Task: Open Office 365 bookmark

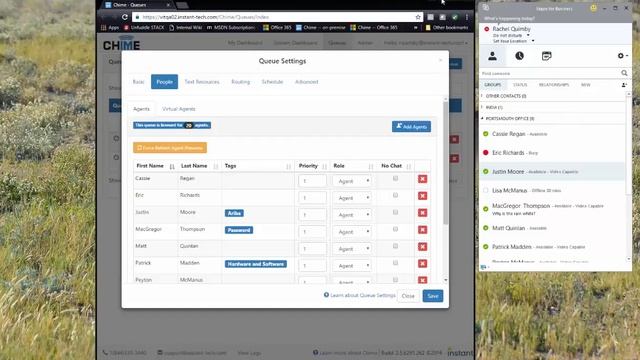Action: point(278,27)
